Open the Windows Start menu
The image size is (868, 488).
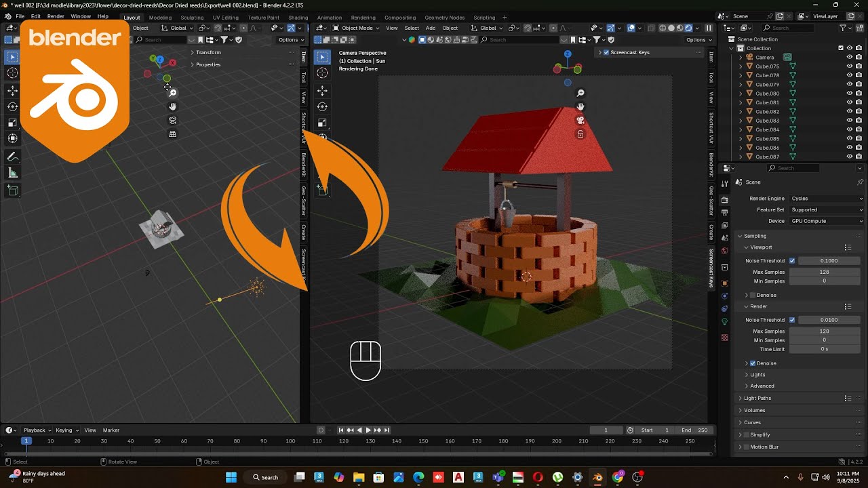[x=231, y=477]
